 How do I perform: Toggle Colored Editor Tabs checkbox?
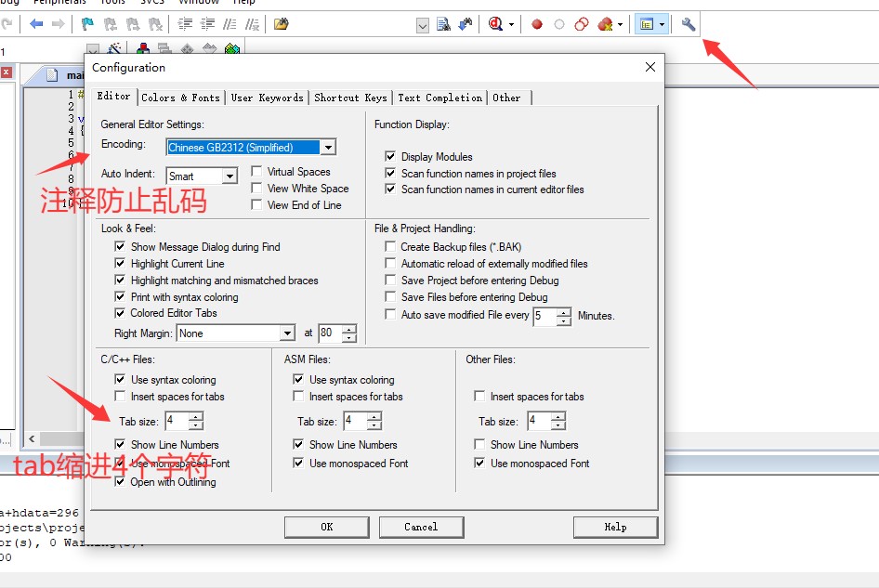point(120,313)
